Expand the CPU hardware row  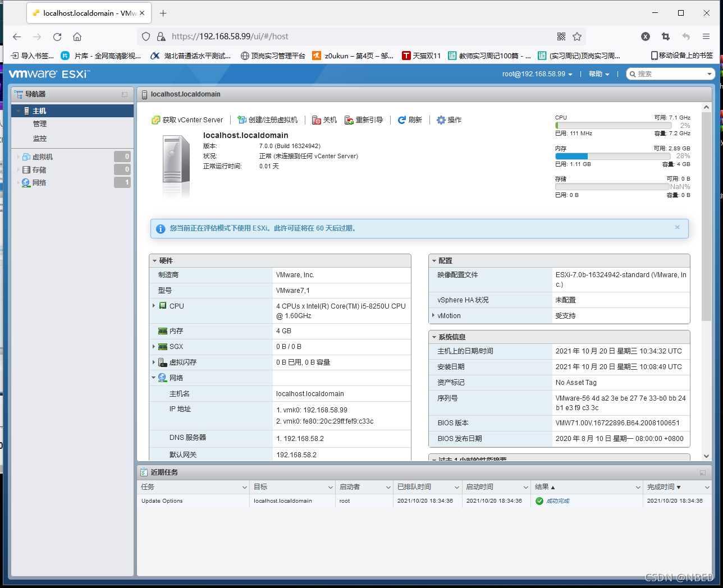[154, 306]
